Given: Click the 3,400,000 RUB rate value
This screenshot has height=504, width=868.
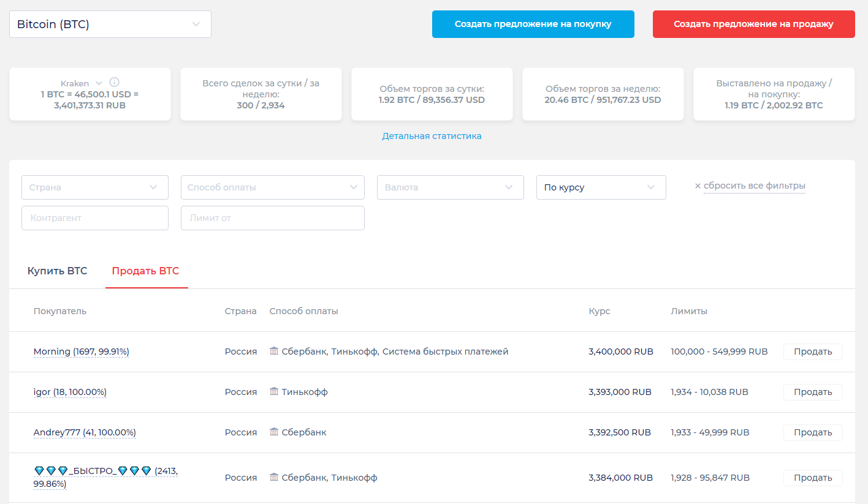Looking at the screenshot, I should (x=621, y=352).
